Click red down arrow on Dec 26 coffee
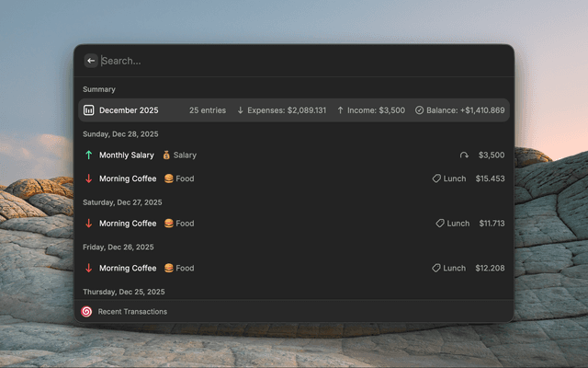The image size is (588, 368). (89, 269)
